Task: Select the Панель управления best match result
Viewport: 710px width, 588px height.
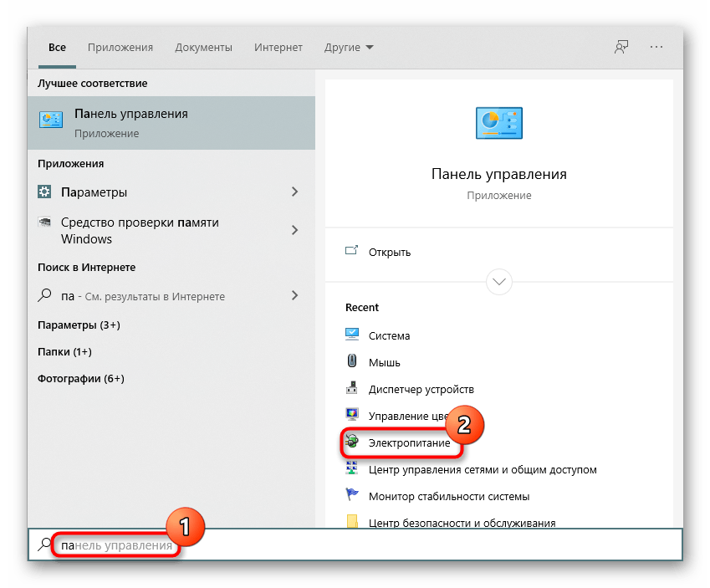Action: [x=171, y=123]
